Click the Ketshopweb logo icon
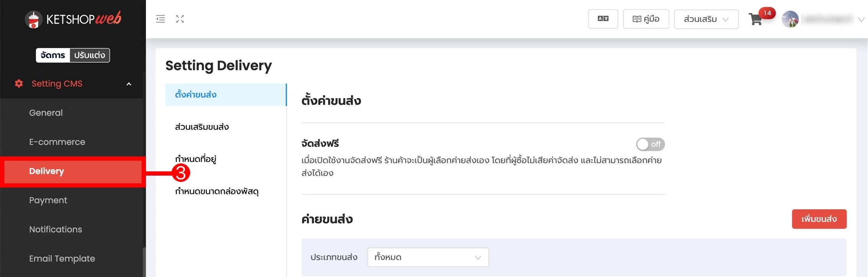Screen dimensions: 868x277 pos(33,19)
